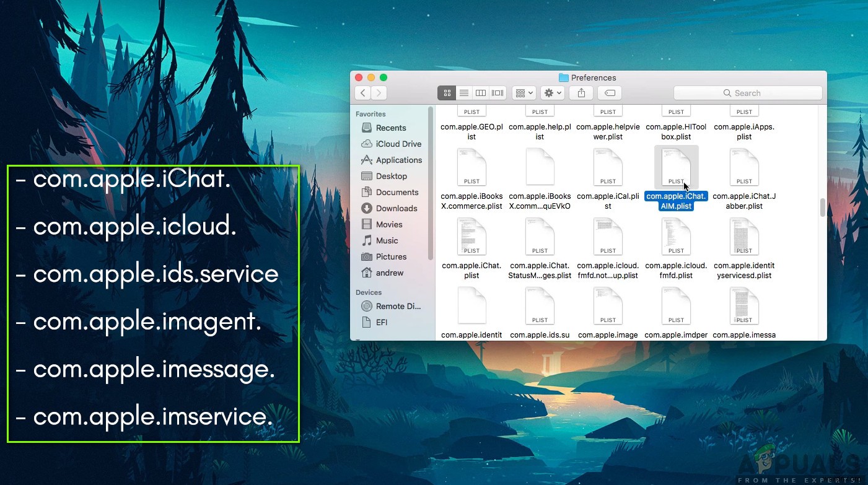Expand the Devices section in sidebar
868x485 pixels.
368,292
